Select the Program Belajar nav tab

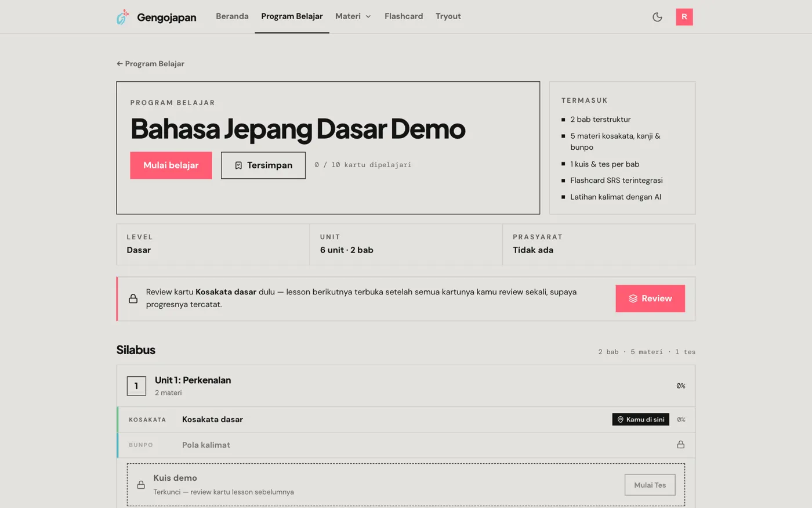coord(292,16)
